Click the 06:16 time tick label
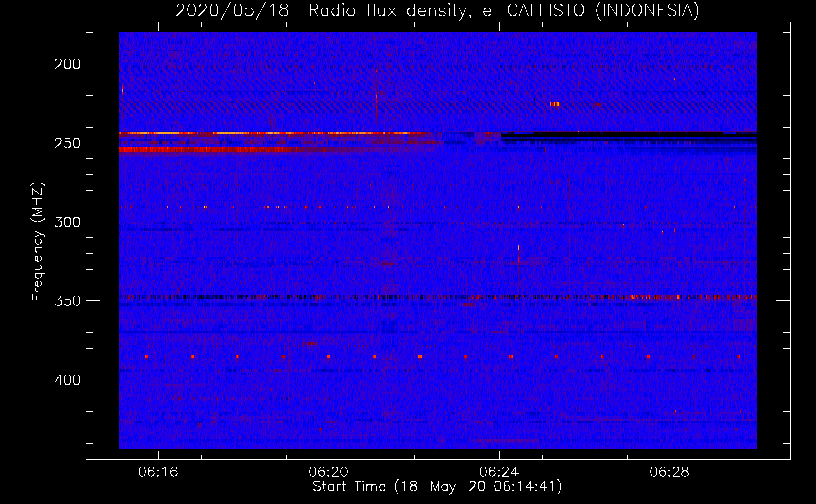Viewport: 816px width, 504px height. tap(158, 472)
